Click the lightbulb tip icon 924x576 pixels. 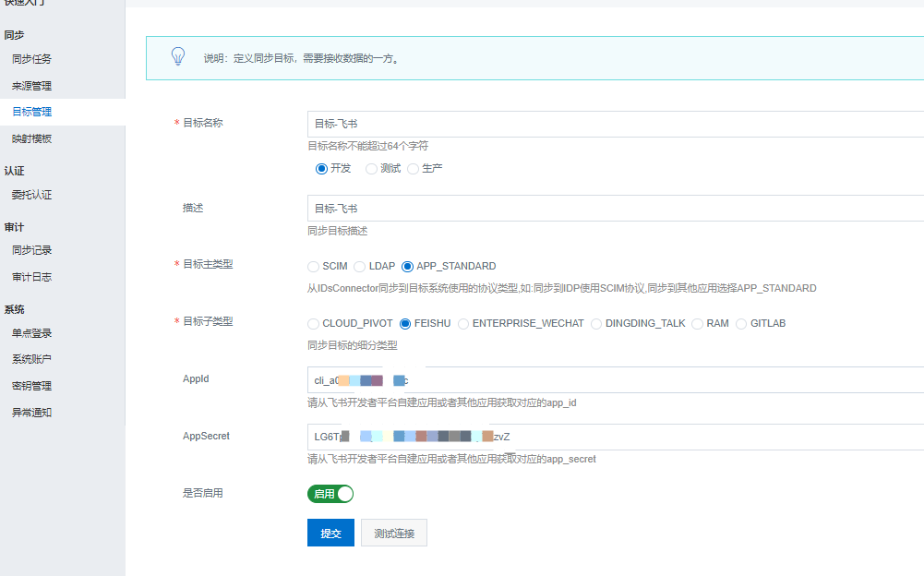coord(178,57)
